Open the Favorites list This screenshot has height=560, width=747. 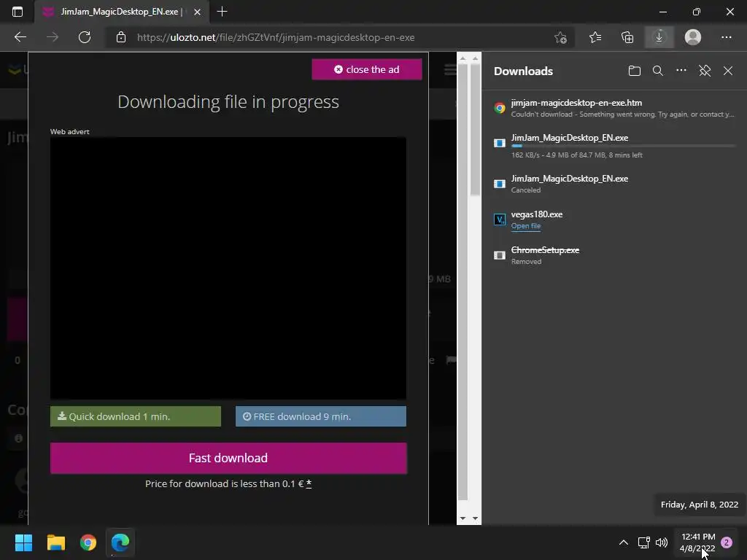pos(595,37)
